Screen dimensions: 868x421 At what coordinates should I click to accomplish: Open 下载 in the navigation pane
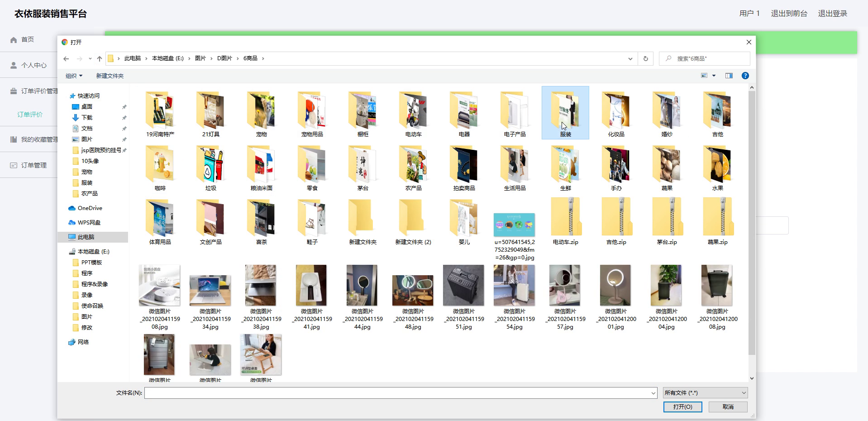click(87, 118)
